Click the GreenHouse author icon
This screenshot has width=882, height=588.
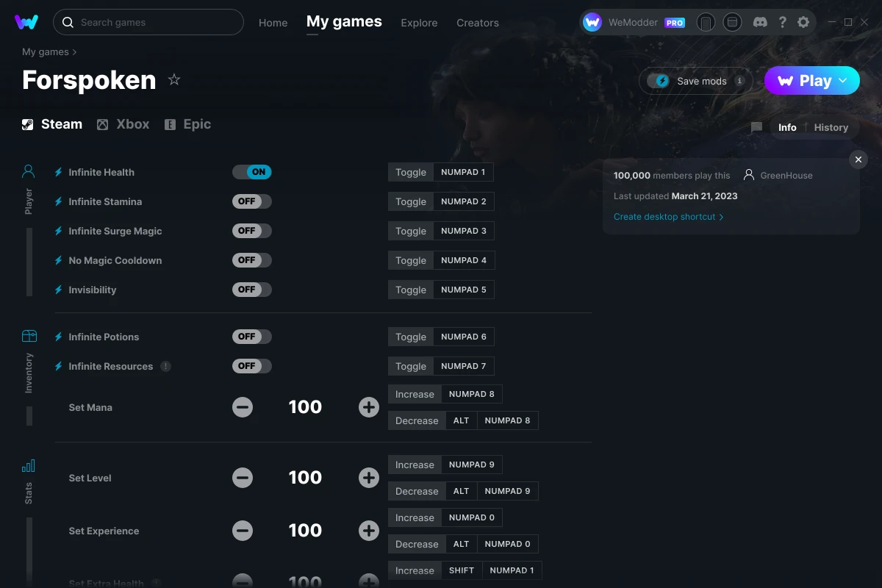(x=749, y=175)
